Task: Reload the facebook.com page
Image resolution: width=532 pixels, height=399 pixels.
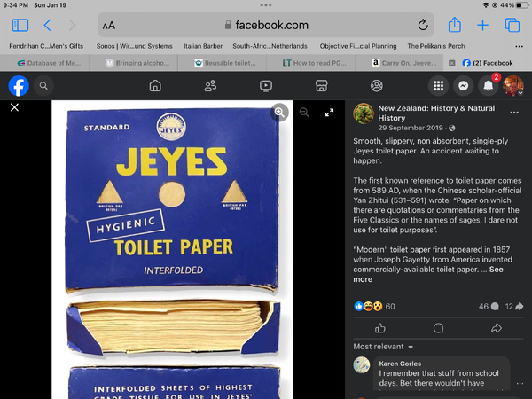Action: tap(422, 25)
